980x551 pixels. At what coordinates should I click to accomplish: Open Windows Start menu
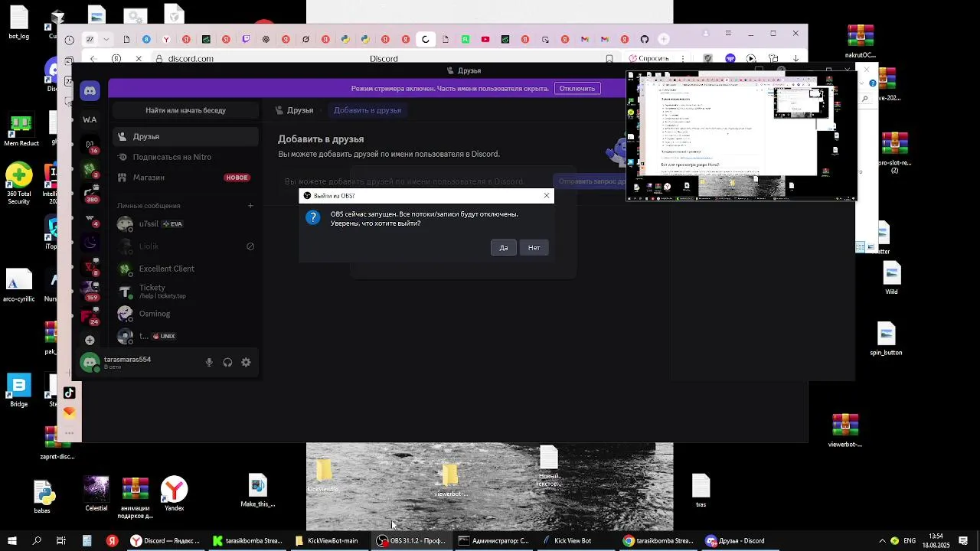point(12,541)
